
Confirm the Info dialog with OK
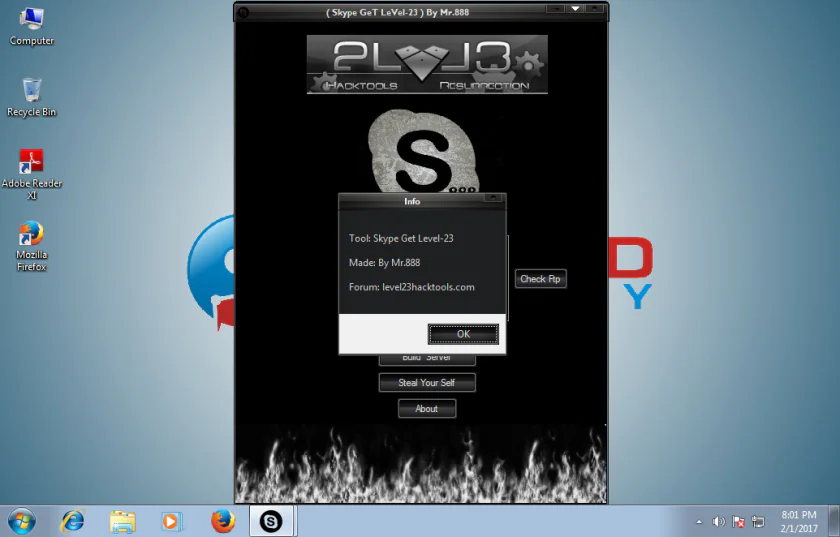coord(463,334)
